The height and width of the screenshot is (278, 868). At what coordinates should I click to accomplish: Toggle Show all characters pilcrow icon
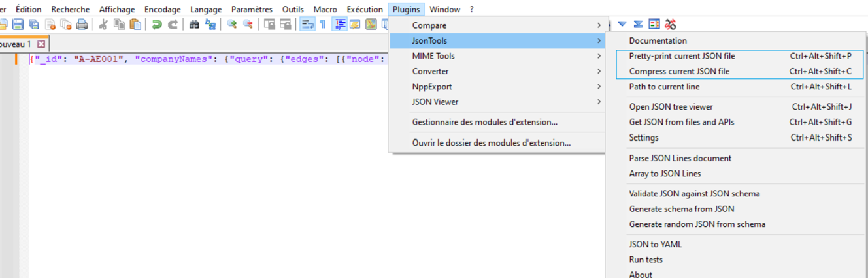[x=322, y=25]
